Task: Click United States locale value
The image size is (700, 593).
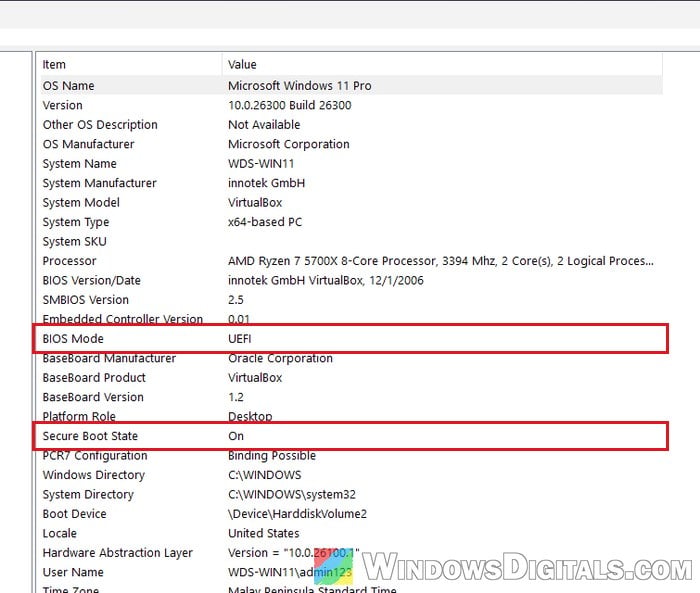Action: point(264,534)
